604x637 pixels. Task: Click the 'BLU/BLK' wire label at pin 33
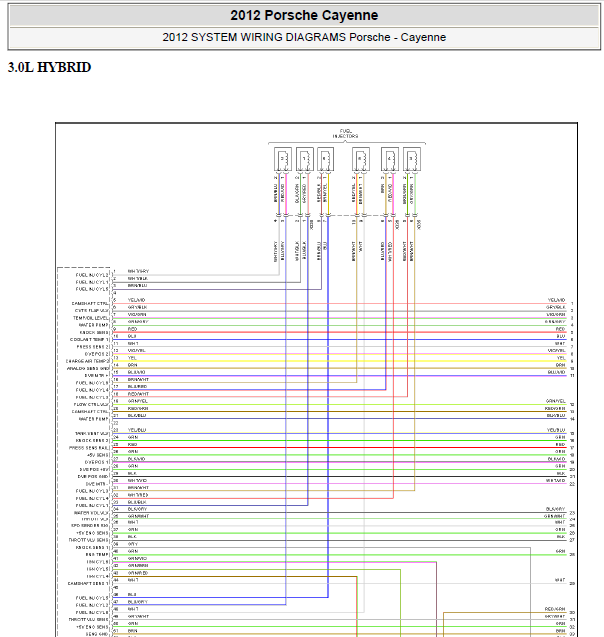pyautogui.click(x=137, y=502)
